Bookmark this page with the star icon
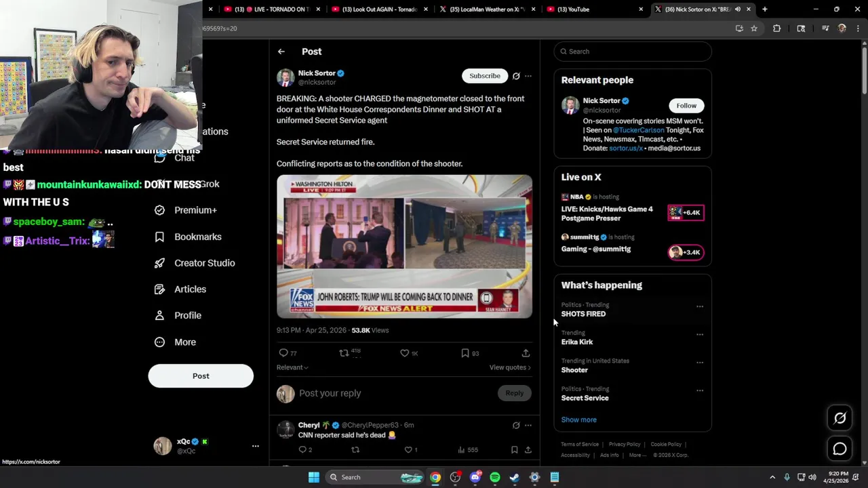This screenshot has height=488, width=868. click(x=754, y=28)
